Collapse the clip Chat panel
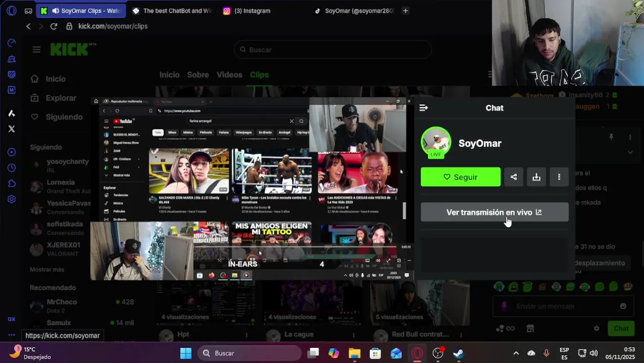Viewport: 644px width, 363px height. (423, 108)
